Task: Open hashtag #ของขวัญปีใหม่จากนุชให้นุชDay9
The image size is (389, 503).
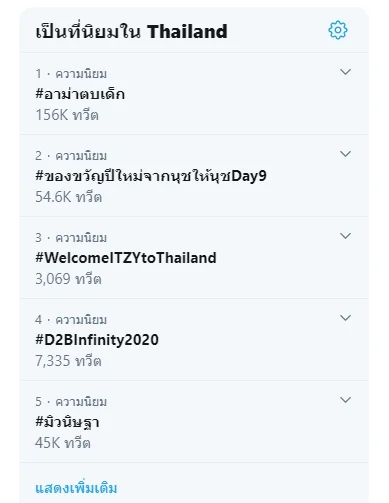Action: (151, 176)
